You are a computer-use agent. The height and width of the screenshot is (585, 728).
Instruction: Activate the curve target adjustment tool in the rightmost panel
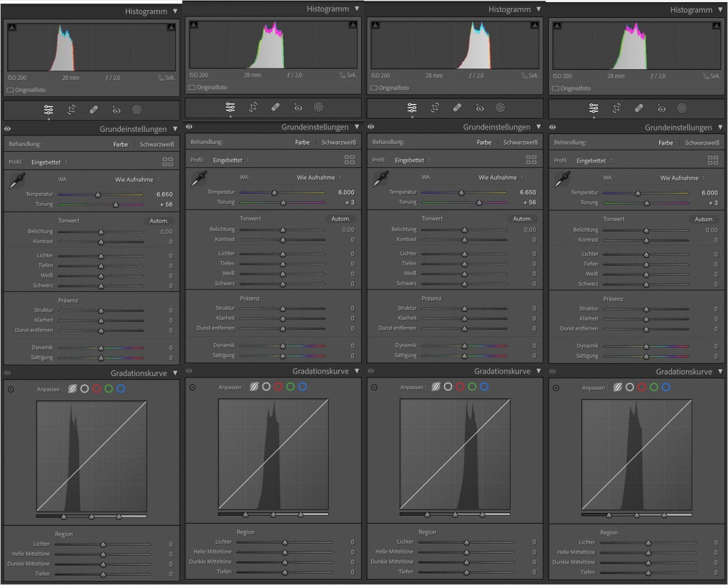556,387
